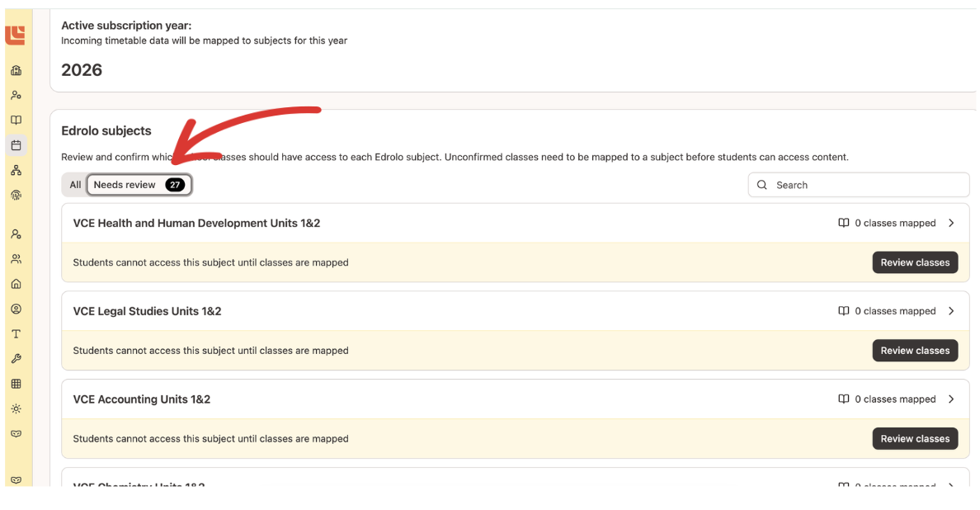Click Review classes for VCE Accounting
This screenshot has height=510, width=980.
click(x=915, y=438)
